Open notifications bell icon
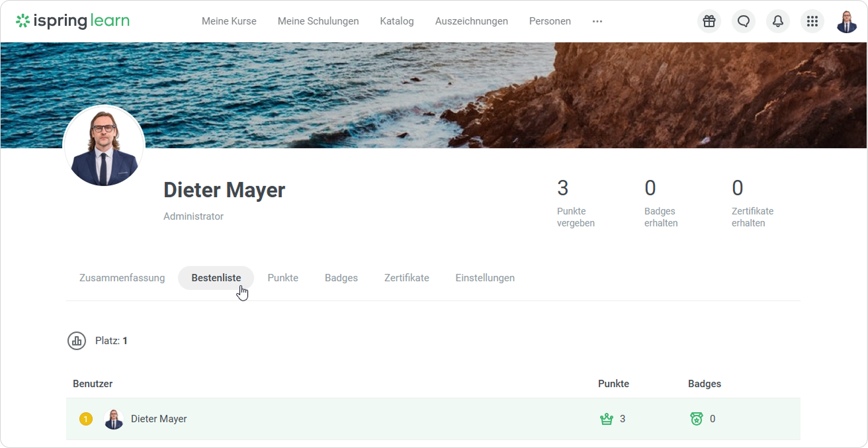This screenshot has width=868, height=448. (x=778, y=21)
